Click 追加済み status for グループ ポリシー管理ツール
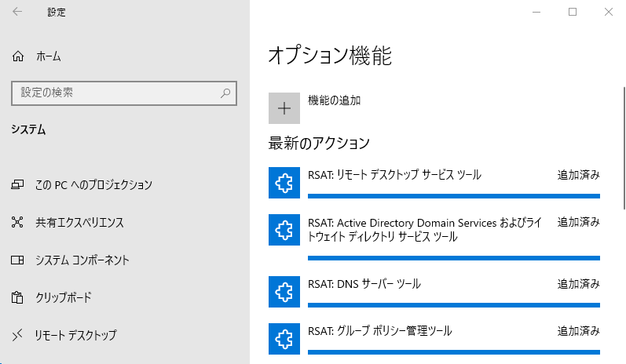This screenshot has height=364, width=626. 579,331
